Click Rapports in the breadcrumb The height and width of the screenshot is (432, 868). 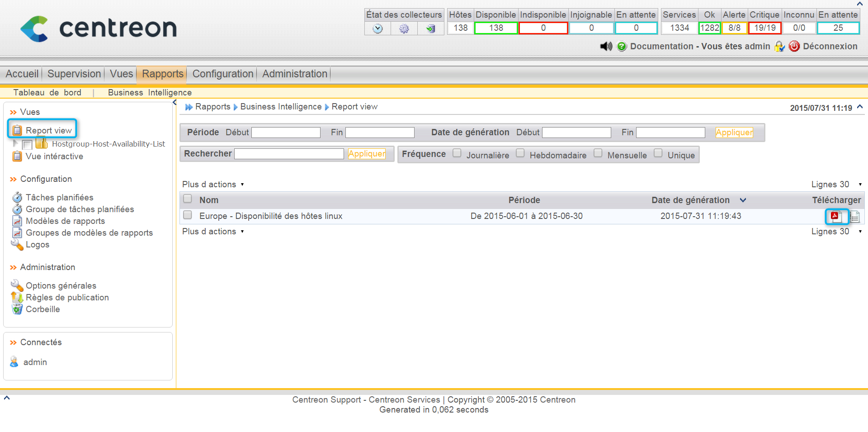coord(213,106)
